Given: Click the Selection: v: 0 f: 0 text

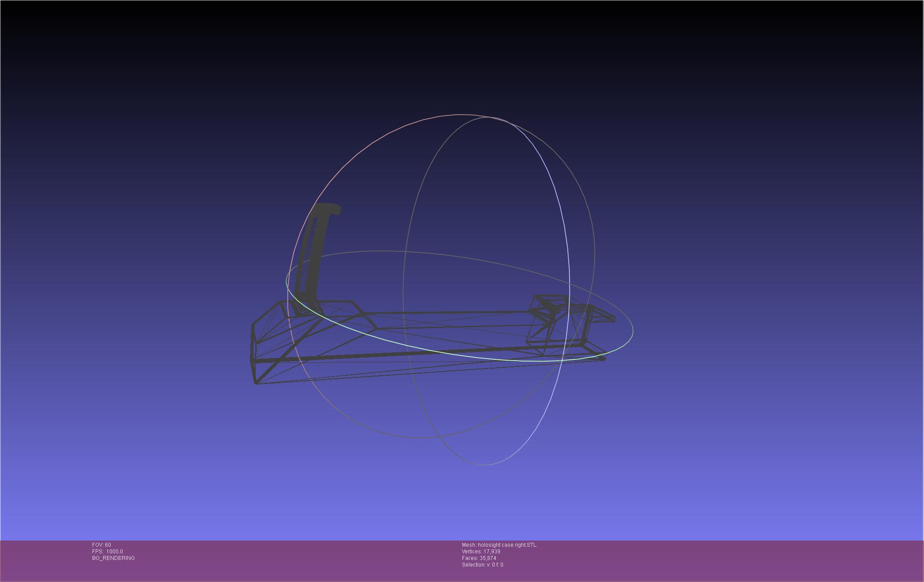Looking at the screenshot, I should pos(482,565).
